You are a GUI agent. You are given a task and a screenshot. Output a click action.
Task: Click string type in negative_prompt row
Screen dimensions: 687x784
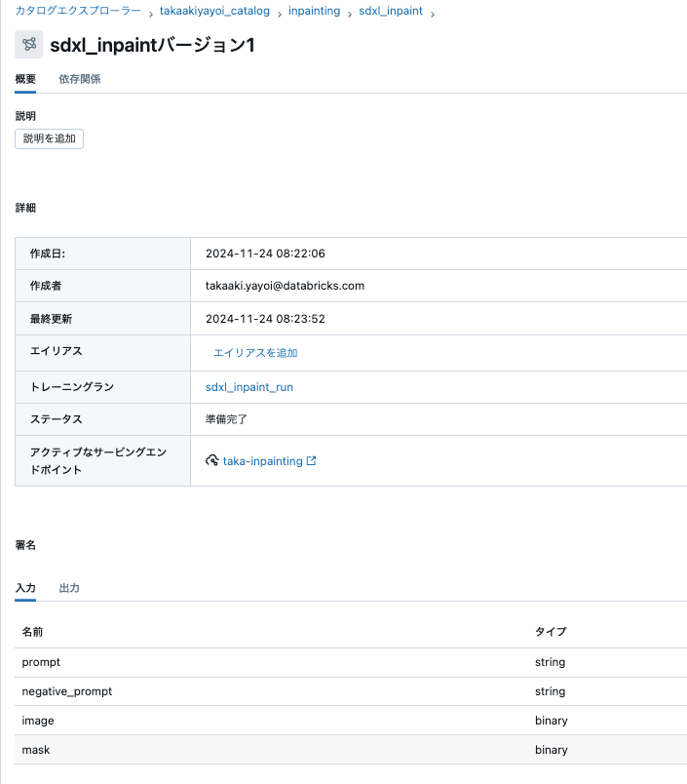tap(551, 691)
